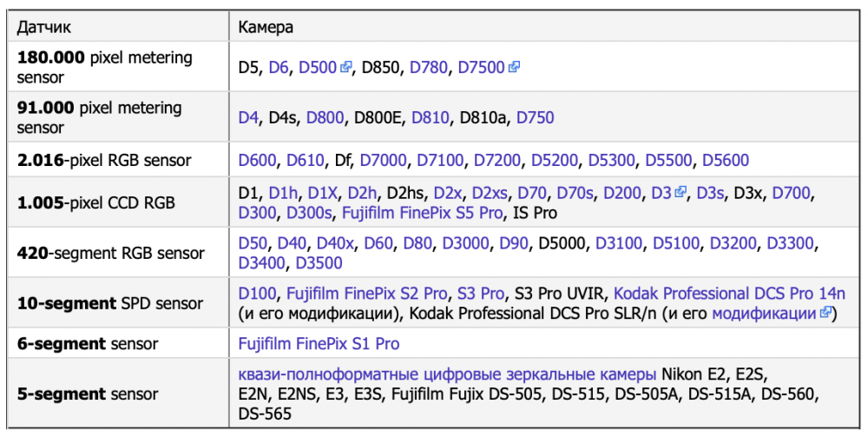Image resolution: width=868 pixels, height=437 pixels.
Task: Open the D40x link
Action: (335, 243)
